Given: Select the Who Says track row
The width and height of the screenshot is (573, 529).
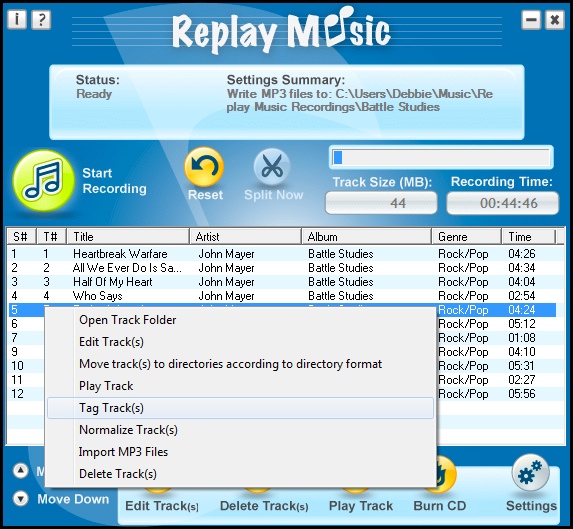Looking at the screenshot, I should click(x=282, y=296).
